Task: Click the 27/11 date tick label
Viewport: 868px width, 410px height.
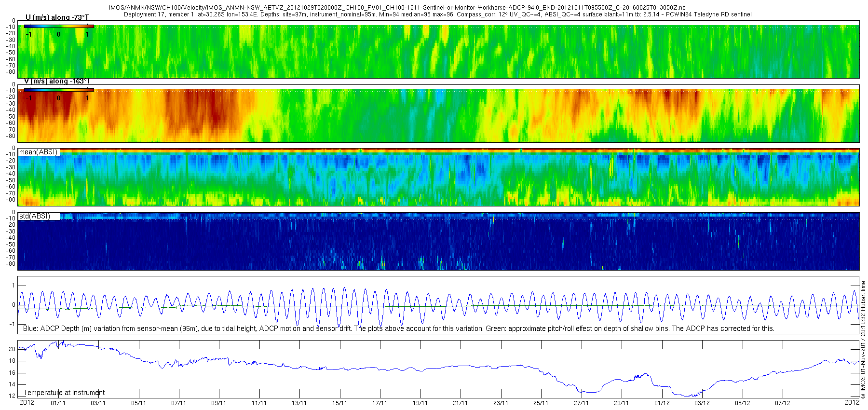Action: point(582,403)
